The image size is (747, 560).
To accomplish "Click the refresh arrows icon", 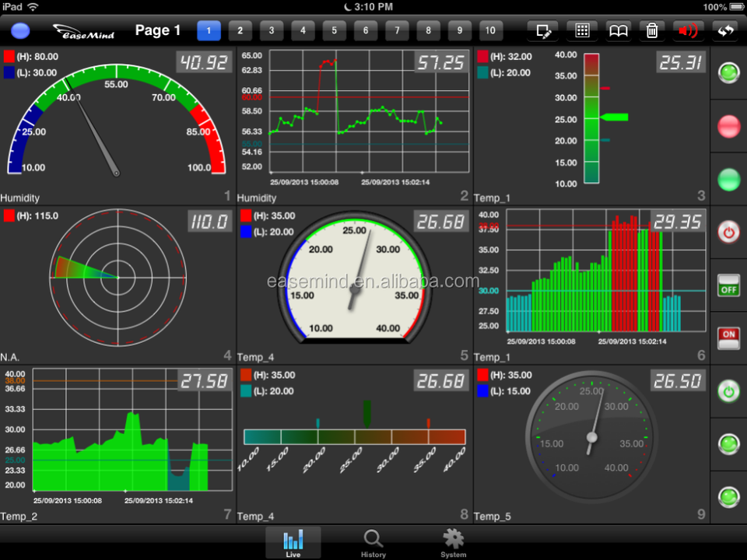I will pos(724,31).
